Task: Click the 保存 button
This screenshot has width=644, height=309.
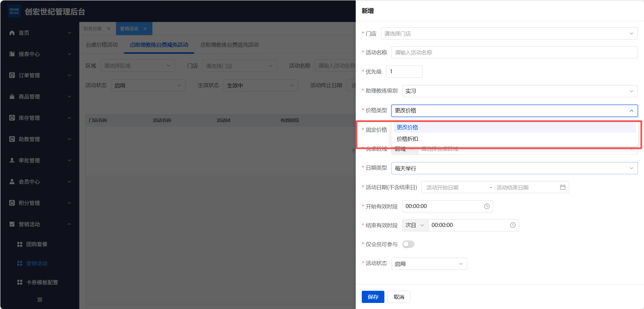Action: (373, 297)
